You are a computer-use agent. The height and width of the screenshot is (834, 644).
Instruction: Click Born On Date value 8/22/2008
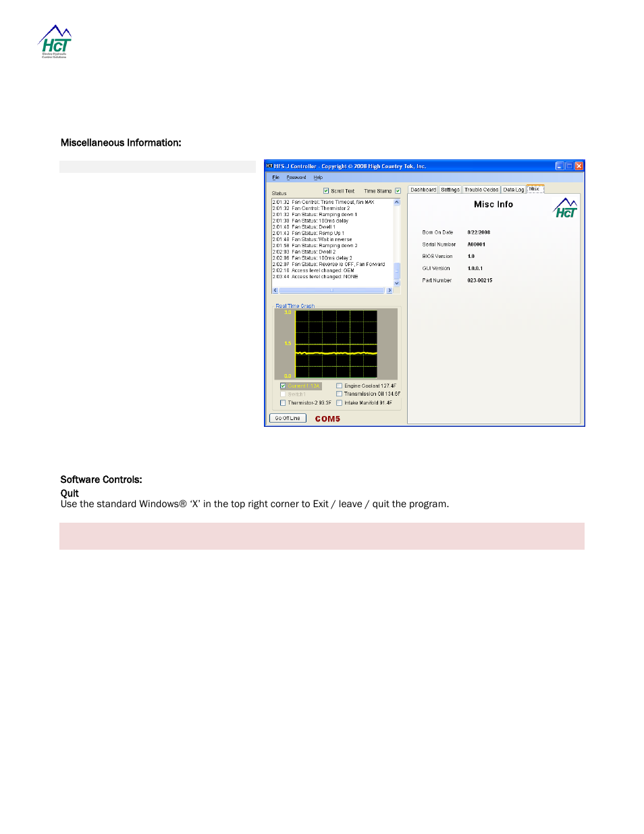pyautogui.click(x=479, y=232)
